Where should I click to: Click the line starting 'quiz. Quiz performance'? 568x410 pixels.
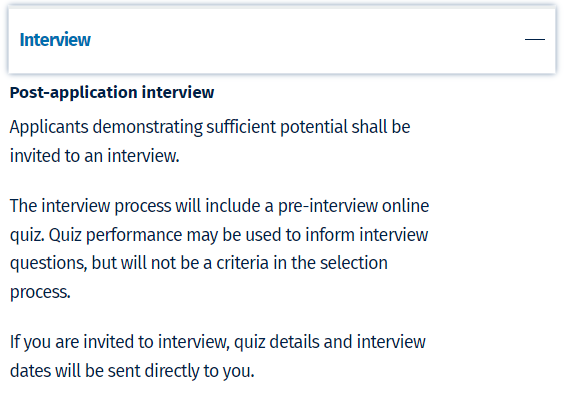pos(219,235)
